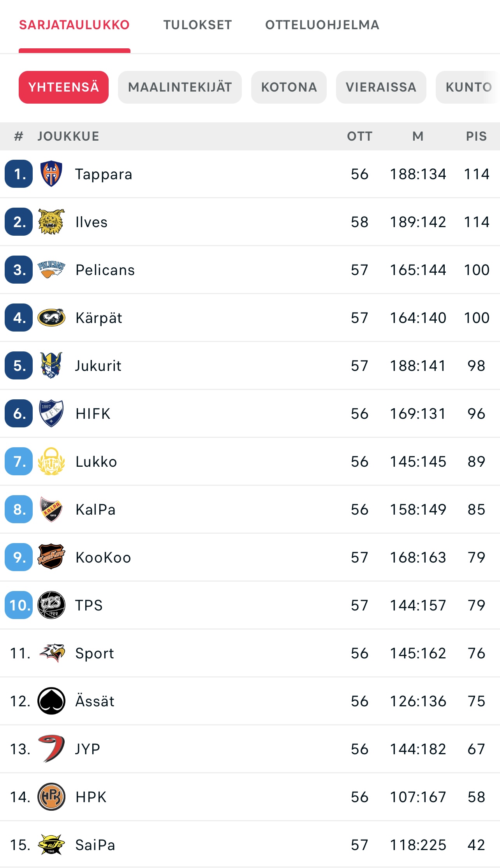Filter standings by Vieraissa
500x868 pixels.
tap(381, 87)
